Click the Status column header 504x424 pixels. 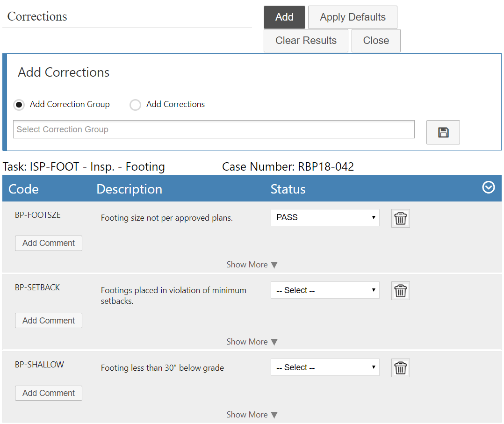pyautogui.click(x=288, y=189)
